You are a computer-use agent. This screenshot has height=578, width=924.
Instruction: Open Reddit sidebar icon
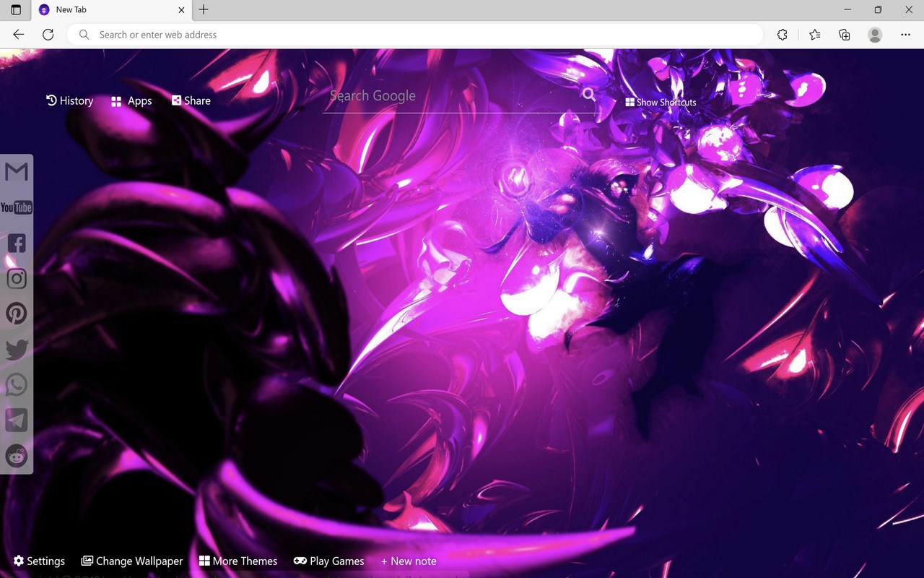pyautogui.click(x=16, y=456)
